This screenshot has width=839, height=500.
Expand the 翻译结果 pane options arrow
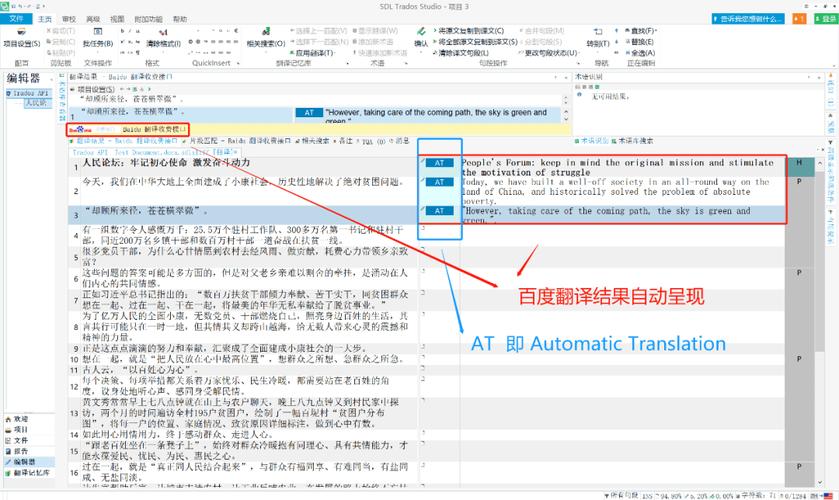(x=556, y=78)
